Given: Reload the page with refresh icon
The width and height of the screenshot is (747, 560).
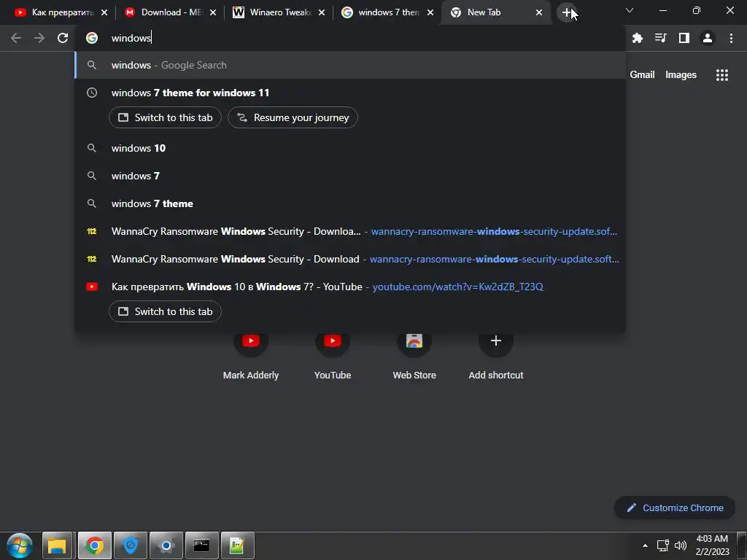Looking at the screenshot, I should pyautogui.click(x=63, y=38).
